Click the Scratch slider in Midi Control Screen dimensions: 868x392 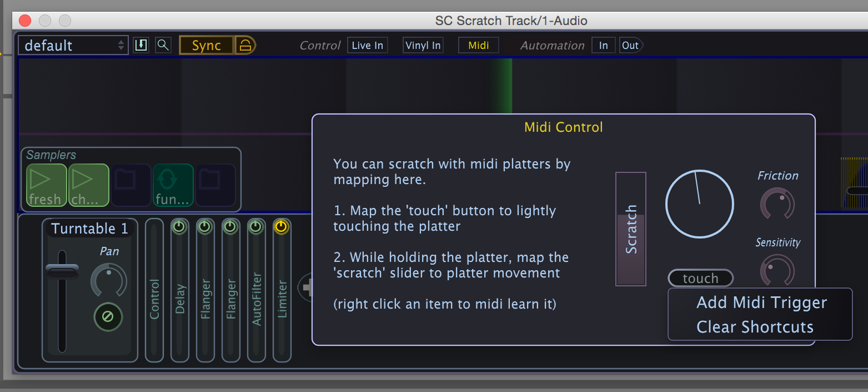pyautogui.click(x=631, y=229)
